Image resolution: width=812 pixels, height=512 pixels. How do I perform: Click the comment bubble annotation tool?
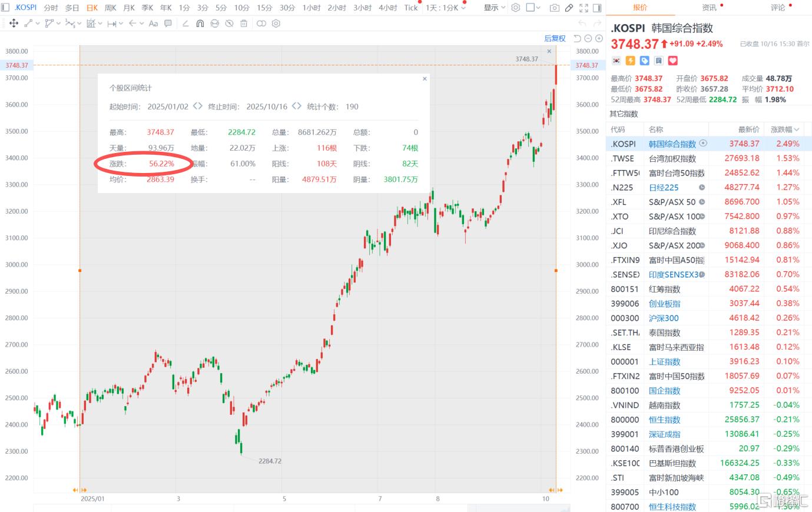(168, 24)
